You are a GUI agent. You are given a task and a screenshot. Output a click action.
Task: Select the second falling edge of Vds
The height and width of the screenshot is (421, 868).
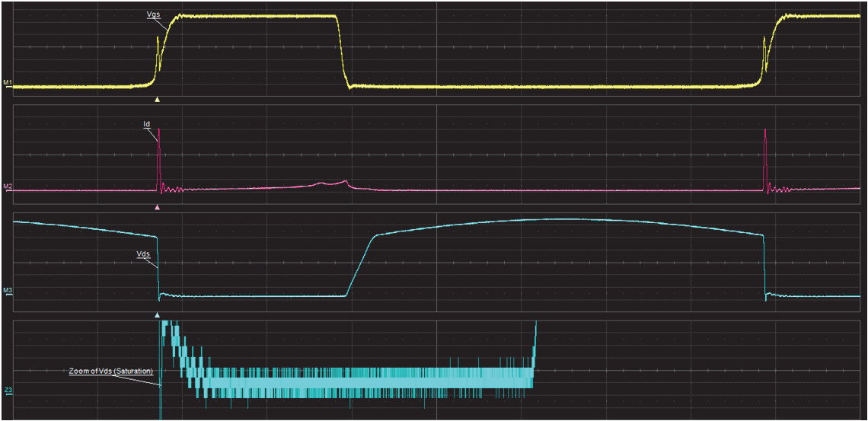[764, 266]
